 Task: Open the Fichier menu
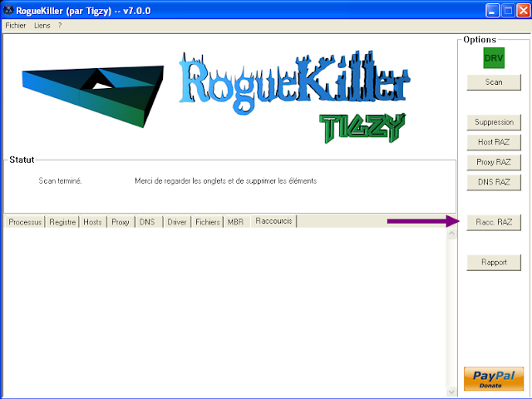pos(16,26)
